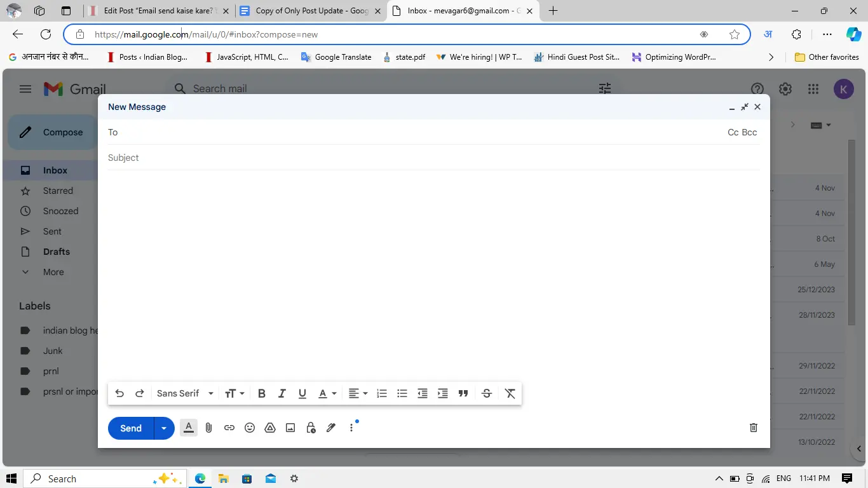The height and width of the screenshot is (488, 868).
Task: Open the Sent folder
Action: 51,231
